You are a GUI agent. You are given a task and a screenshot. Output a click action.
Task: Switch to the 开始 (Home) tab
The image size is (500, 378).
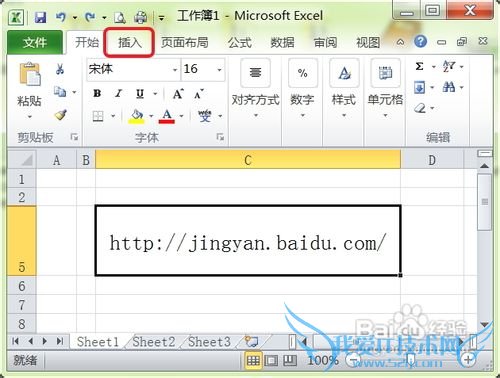(x=87, y=42)
